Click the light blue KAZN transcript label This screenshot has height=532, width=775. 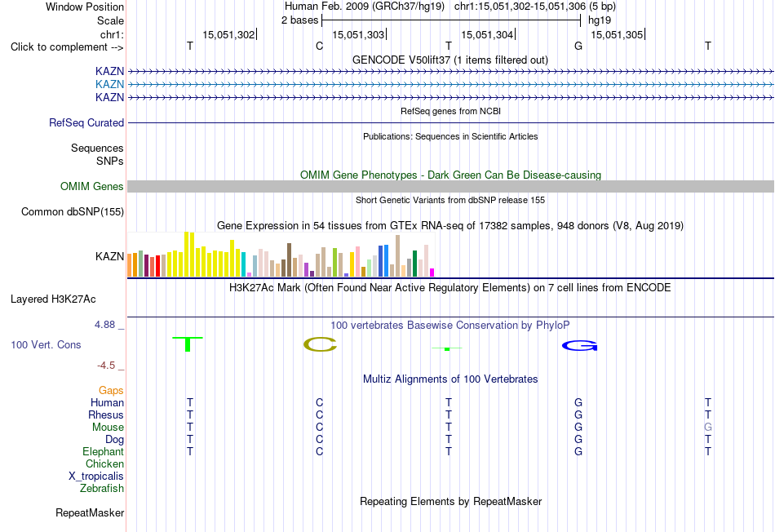point(109,85)
